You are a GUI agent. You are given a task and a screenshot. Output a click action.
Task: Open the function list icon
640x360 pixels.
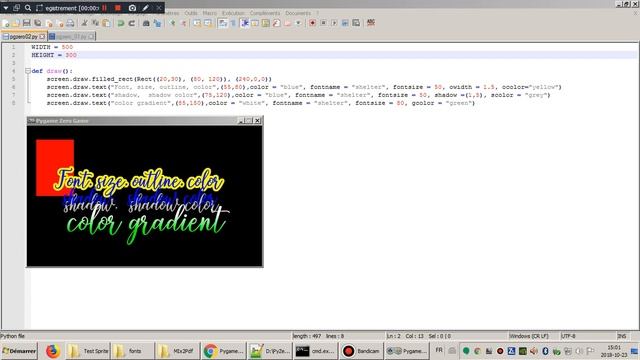(x=277, y=23)
